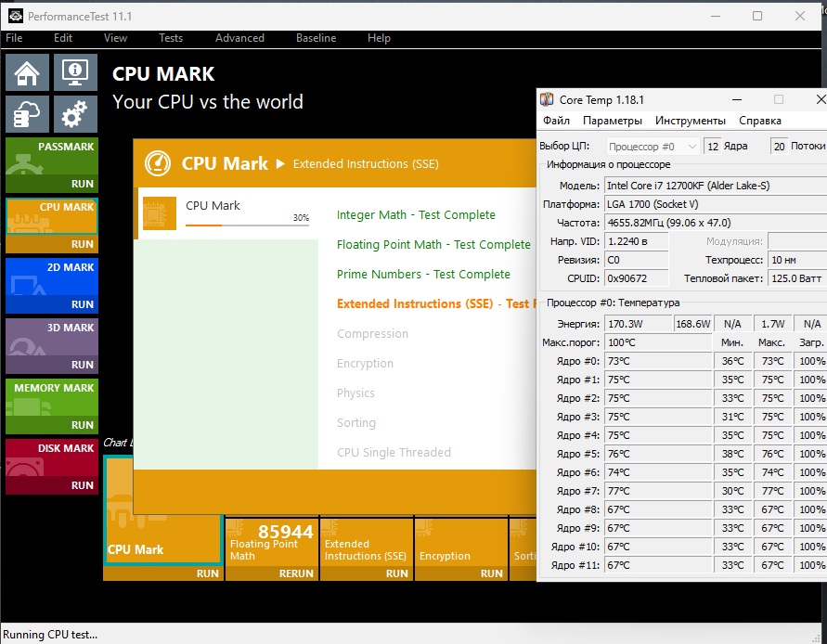The height and width of the screenshot is (644, 827).
Task: Select the DISK MARK tile
Action: click(x=51, y=459)
